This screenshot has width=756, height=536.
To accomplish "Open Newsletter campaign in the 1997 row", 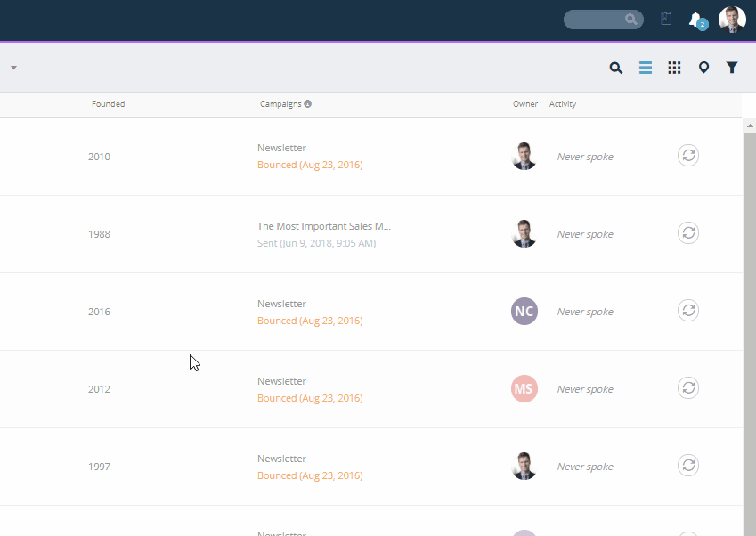I will 281,459.
